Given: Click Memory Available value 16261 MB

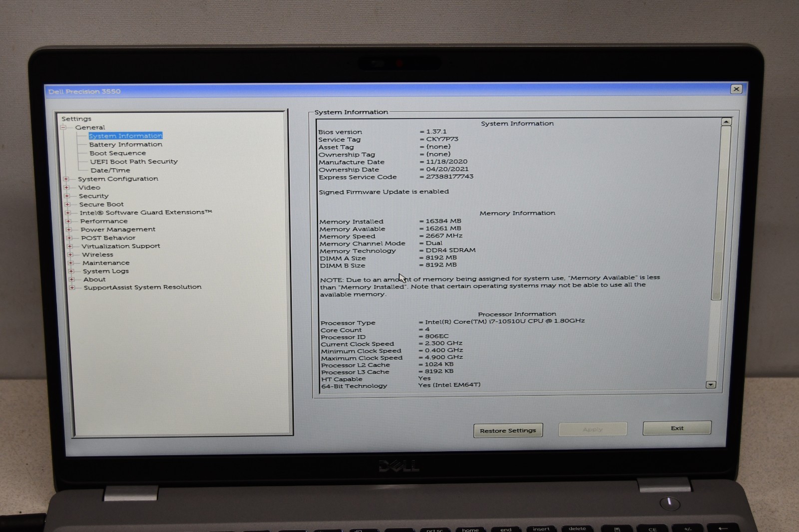Looking at the screenshot, I should (x=443, y=229).
